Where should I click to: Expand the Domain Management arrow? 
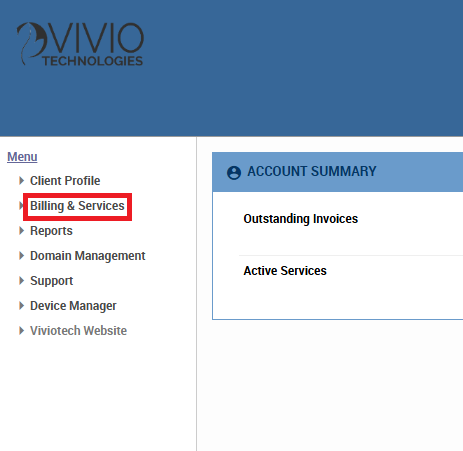coord(21,256)
